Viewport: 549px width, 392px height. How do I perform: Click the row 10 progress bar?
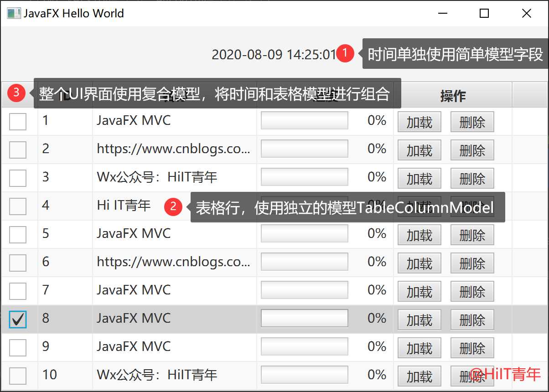pyautogui.click(x=304, y=375)
